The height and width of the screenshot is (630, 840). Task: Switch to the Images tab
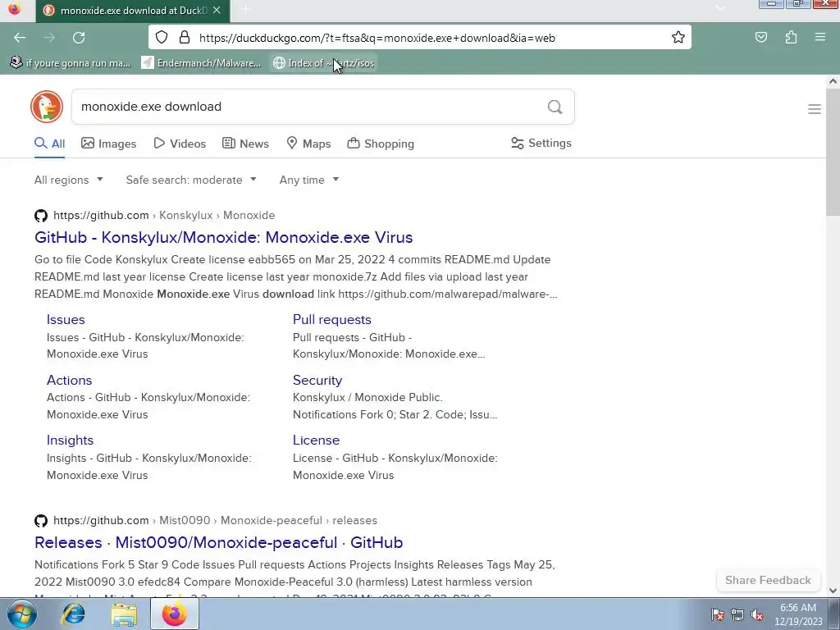(109, 144)
